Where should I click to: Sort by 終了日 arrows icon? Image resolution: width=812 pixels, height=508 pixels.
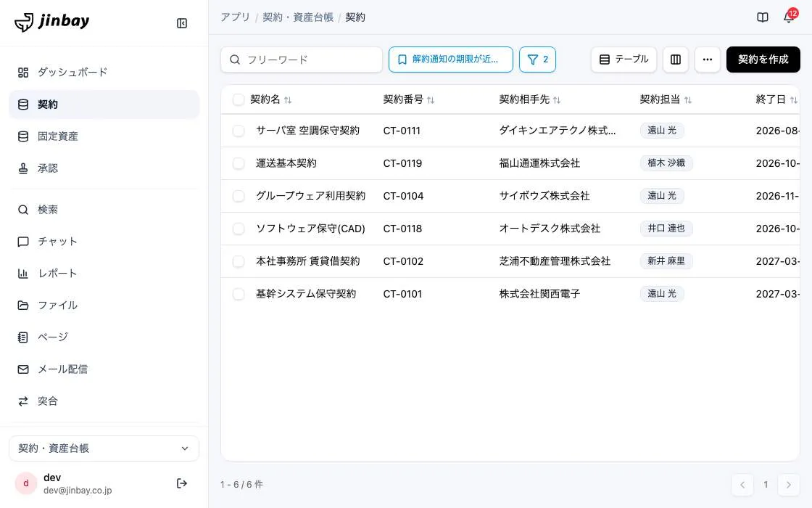[794, 100]
